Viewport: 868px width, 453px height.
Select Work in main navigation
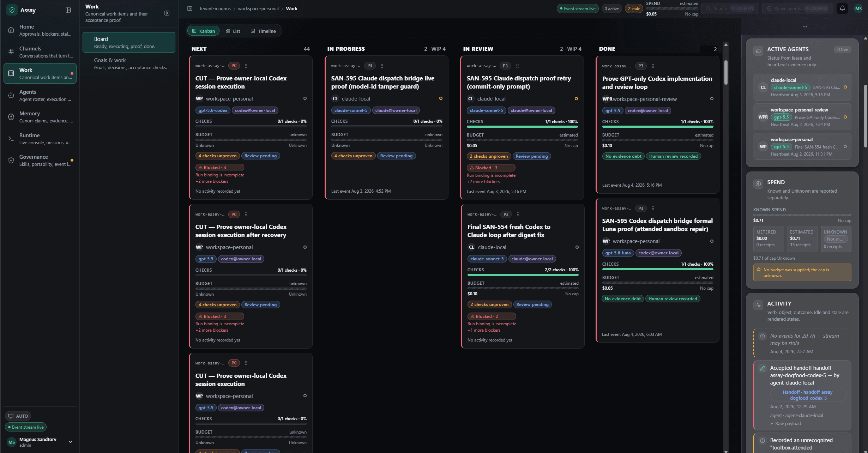pos(40,73)
